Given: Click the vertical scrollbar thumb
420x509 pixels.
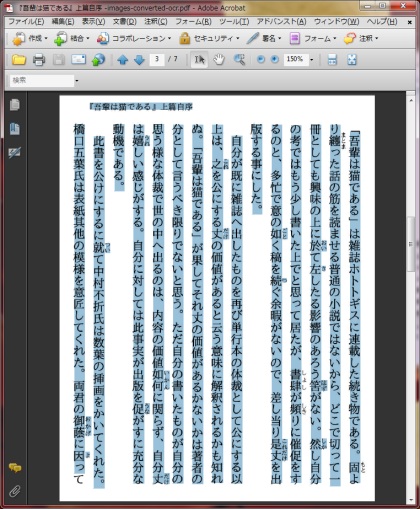Looking at the screenshot, I should click(410, 244).
